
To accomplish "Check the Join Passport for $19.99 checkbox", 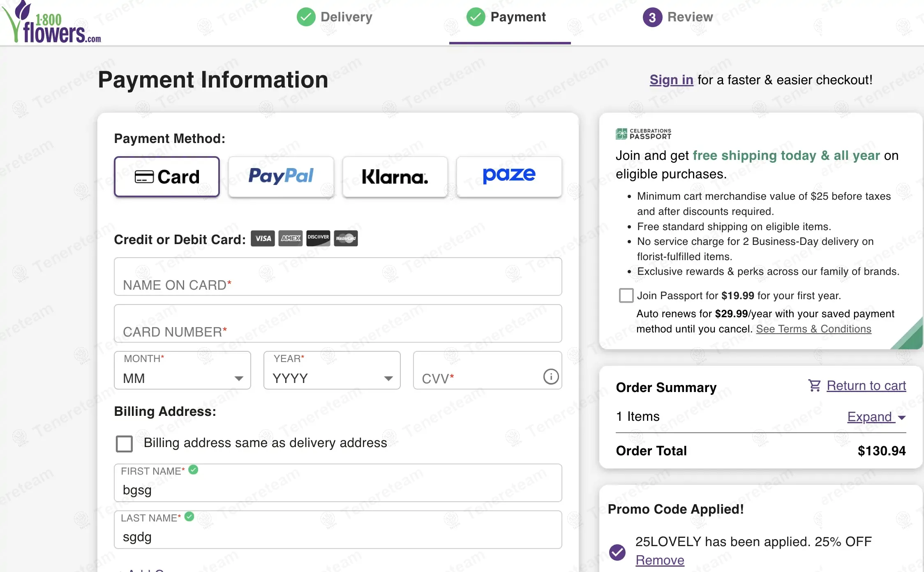I will coord(626,295).
